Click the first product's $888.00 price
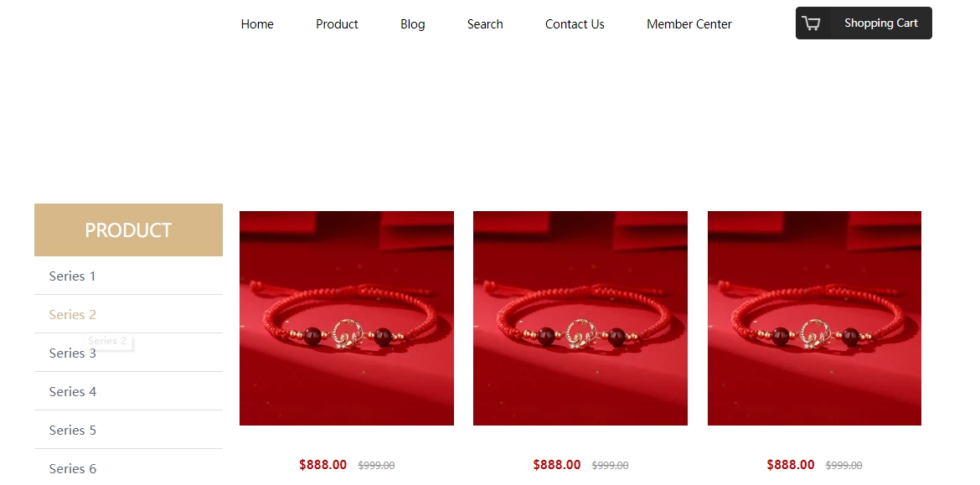 click(x=322, y=464)
